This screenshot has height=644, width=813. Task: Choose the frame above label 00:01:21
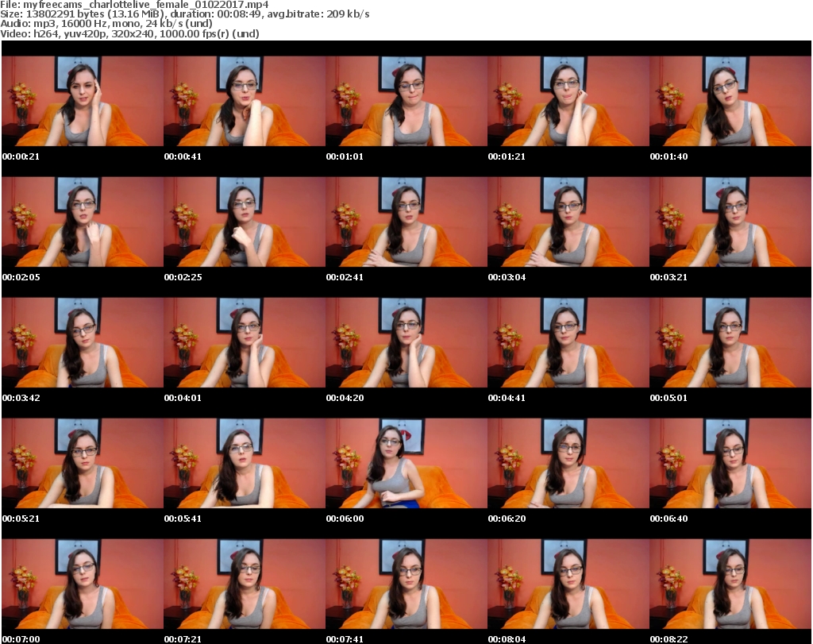[568, 101]
